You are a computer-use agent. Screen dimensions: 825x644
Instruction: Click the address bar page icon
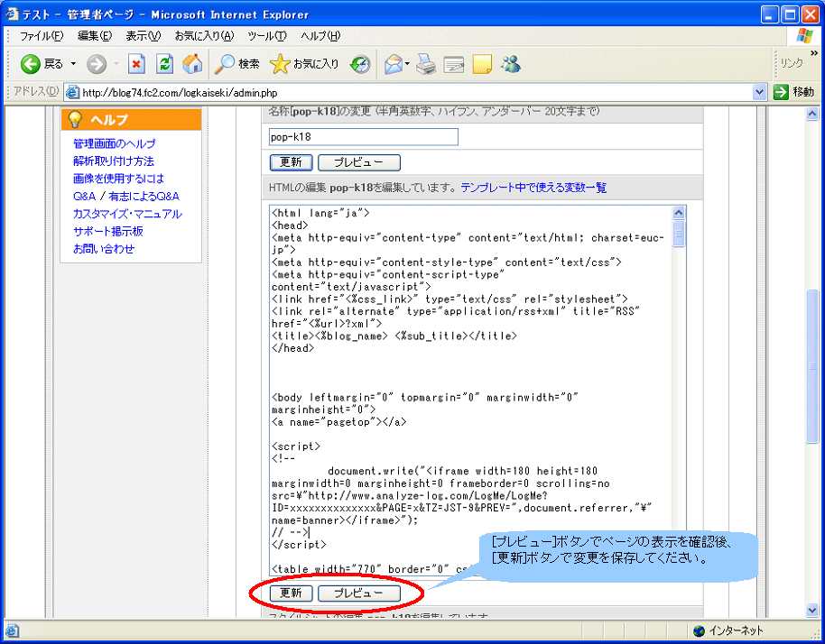pos(72,93)
